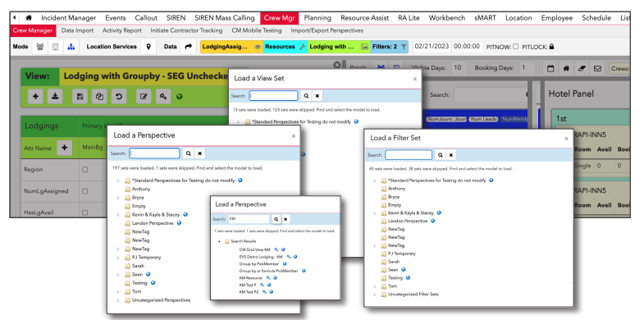Click the plus icon in View toolbar
The image size is (644, 320).
(35, 97)
